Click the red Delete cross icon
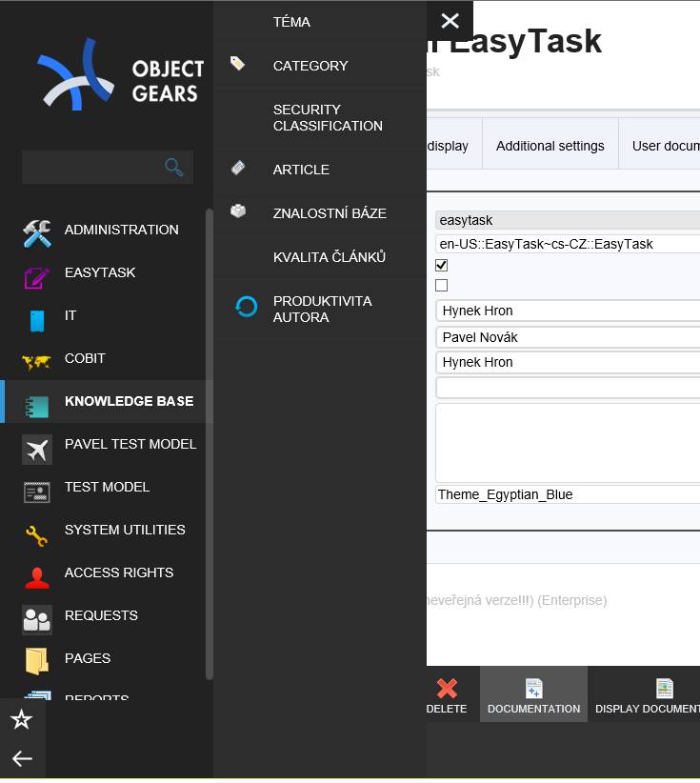The width and height of the screenshot is (700, 783). coord(447,689)
